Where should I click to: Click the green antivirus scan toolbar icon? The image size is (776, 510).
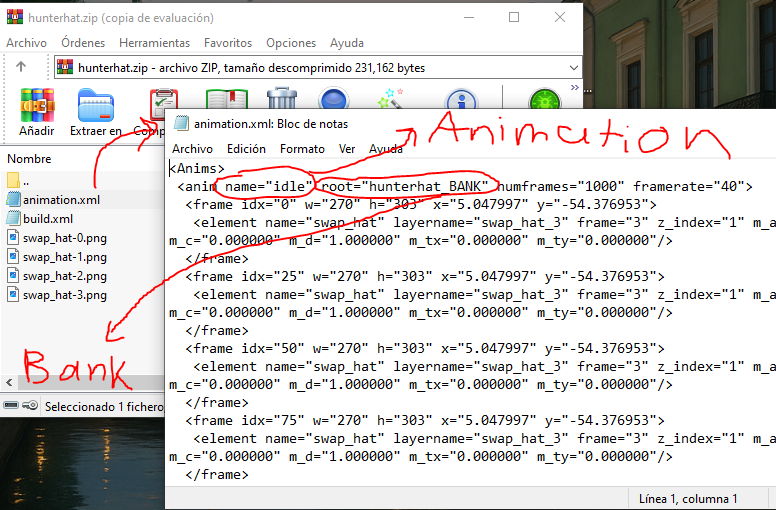545,99
